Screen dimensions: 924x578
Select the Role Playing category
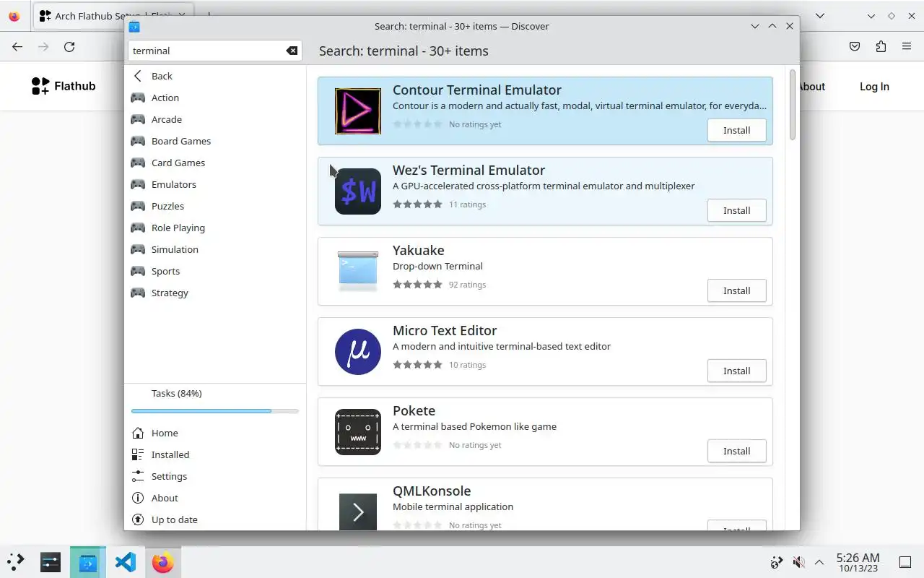(x=215, y=228)
